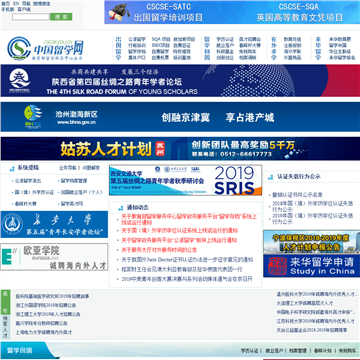This screenshot has width=360, height=360.
Task: Open the CSCSE-SATC 出国留学培训项目 banner
Action: (168, 12)
